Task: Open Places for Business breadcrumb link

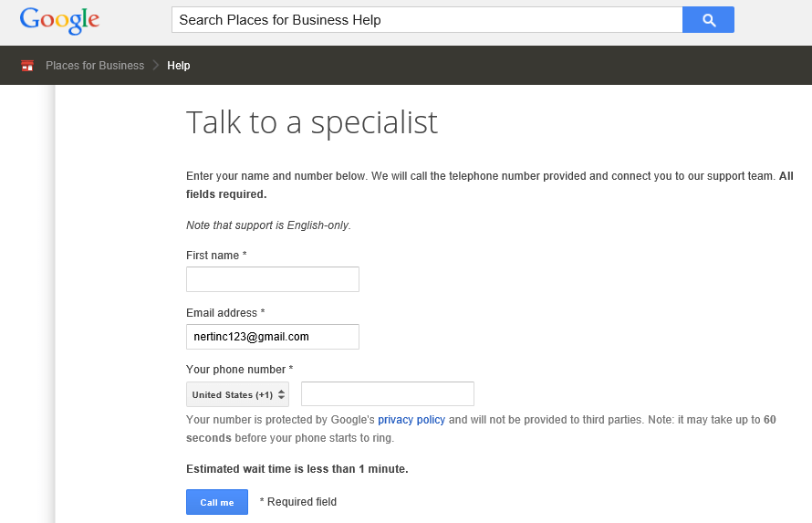Action: (95, 66)
